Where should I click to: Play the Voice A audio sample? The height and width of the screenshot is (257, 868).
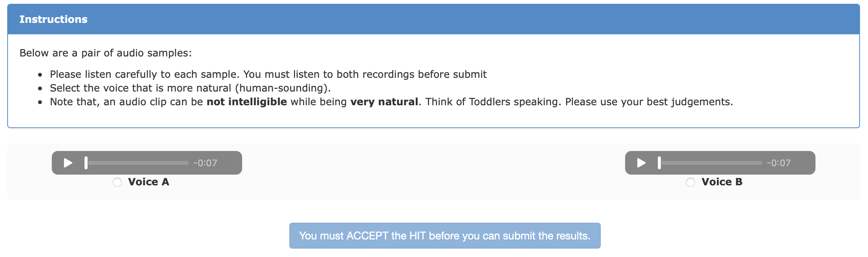click(68, 163)
